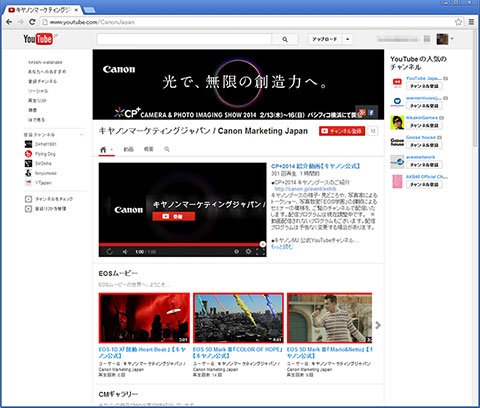Open the video player settings gear
Viewport: 480px width, 408px height.
248,252
